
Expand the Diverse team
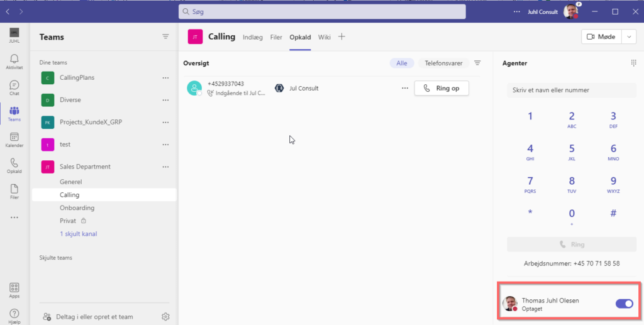click(70, 100)
